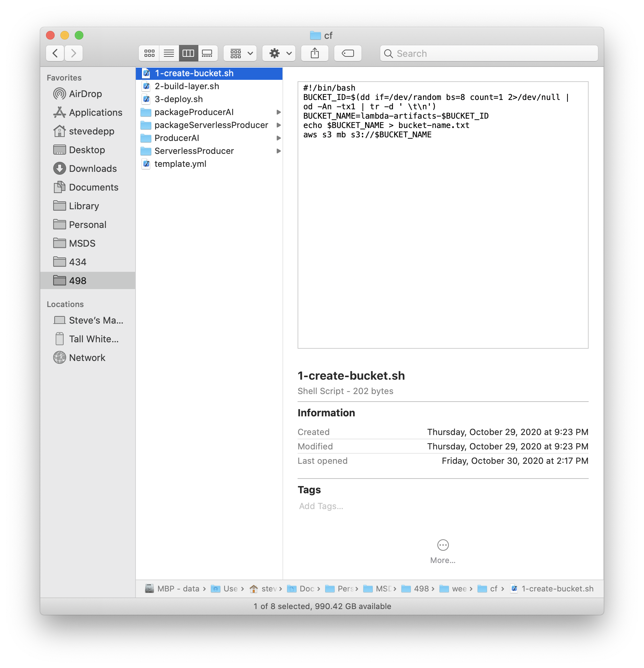
Task: Switch to list view
Action: coord(169,53)
